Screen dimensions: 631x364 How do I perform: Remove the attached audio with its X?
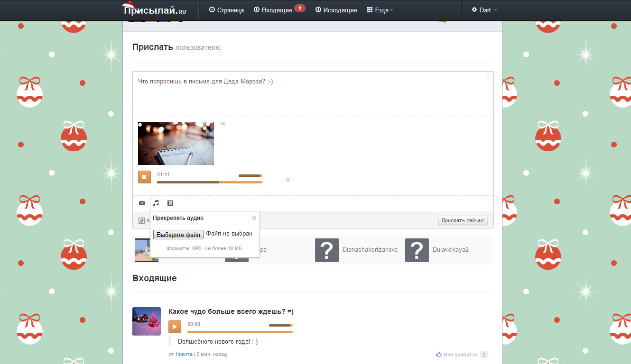click(288, 180)
